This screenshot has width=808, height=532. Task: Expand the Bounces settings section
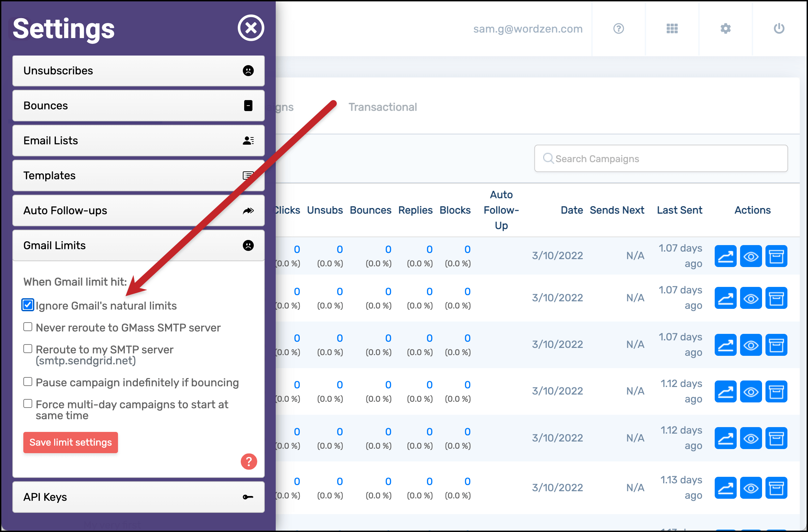139,106
